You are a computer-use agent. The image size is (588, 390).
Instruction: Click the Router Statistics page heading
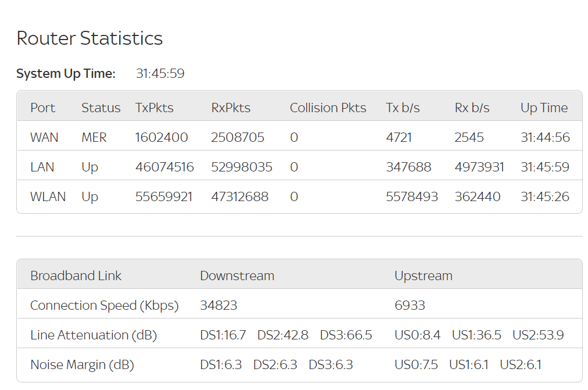(x=89, y=38)
